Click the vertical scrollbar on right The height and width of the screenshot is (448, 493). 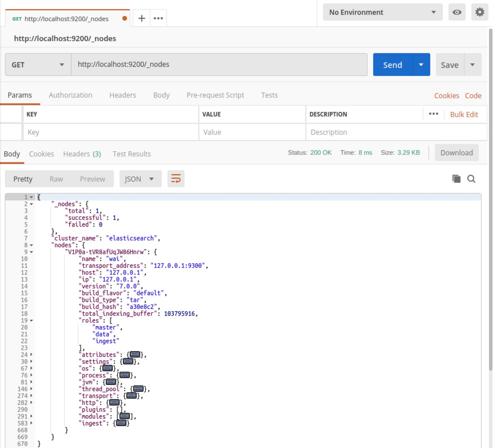(x=490, y=200)
